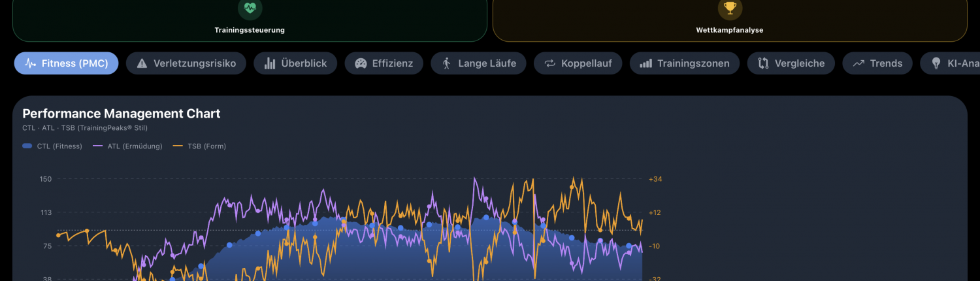Click the Verletzungsrisiko tab label

coord(195,63)
